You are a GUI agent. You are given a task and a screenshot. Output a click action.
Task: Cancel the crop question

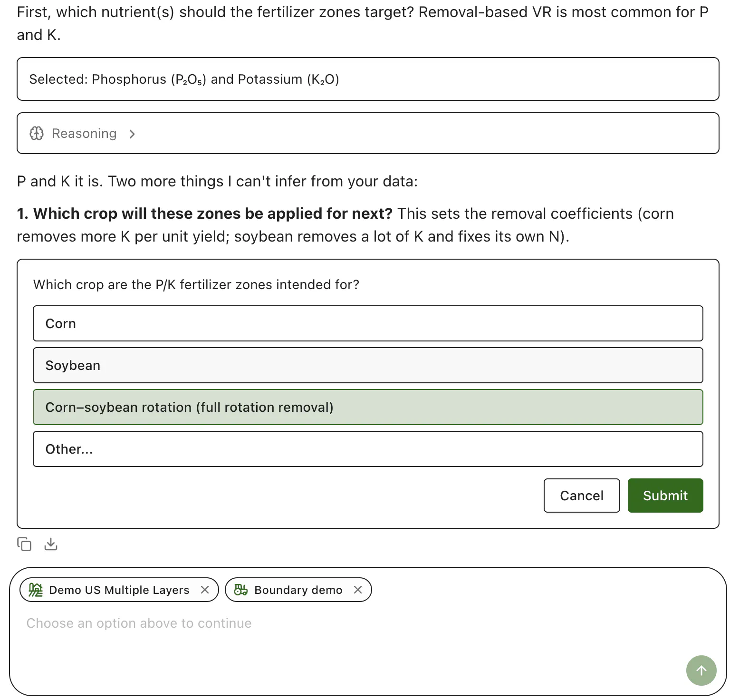(x=582, y=496)
